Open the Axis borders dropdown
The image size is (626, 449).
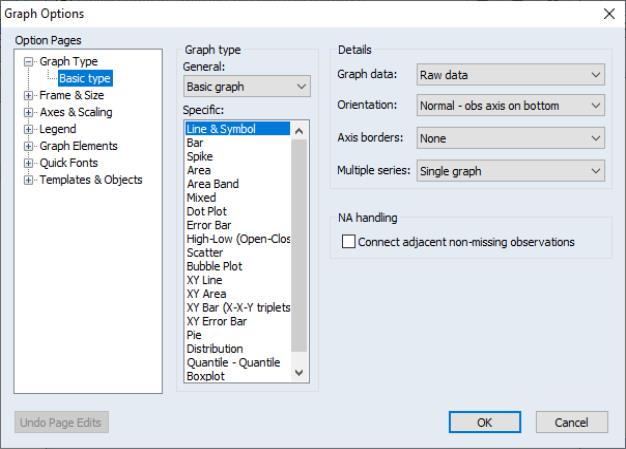(510, 139)
